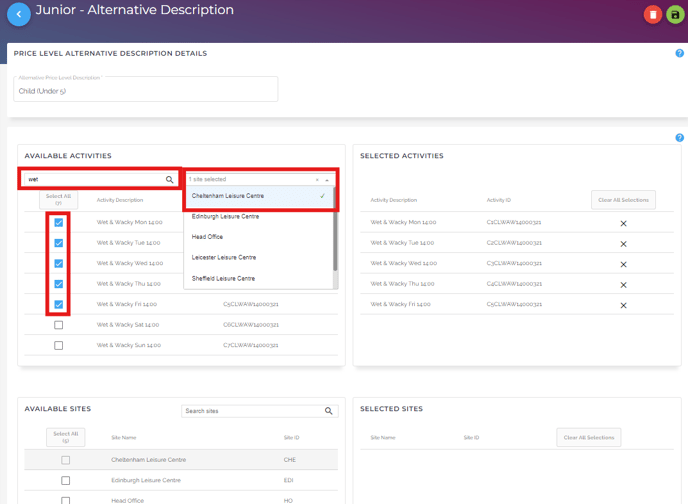Go back using the blue arrow button

[19, 14]
